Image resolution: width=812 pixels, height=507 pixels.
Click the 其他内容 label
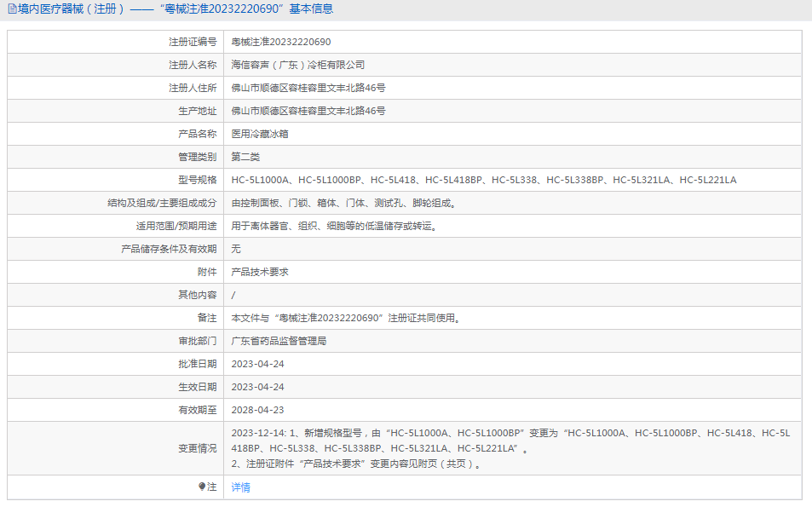click(198, 295)
